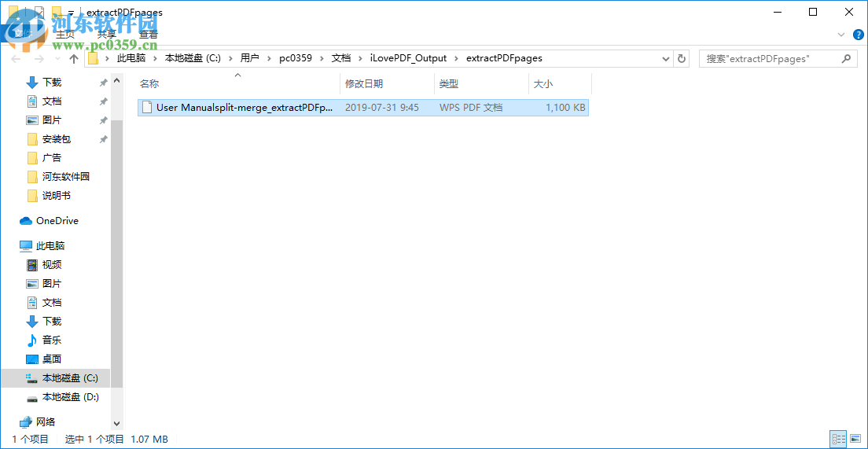868x449 pixels.
Task: Navigate up one folder level arrow
Action: click(74, 58)
